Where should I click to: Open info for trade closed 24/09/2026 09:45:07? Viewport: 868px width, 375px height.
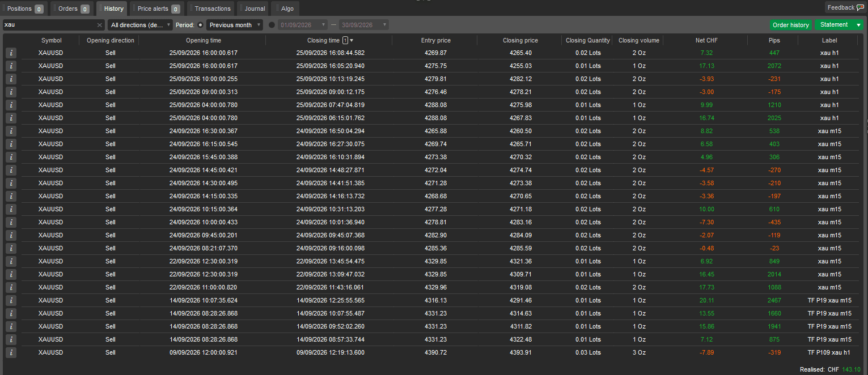(11, 235)
